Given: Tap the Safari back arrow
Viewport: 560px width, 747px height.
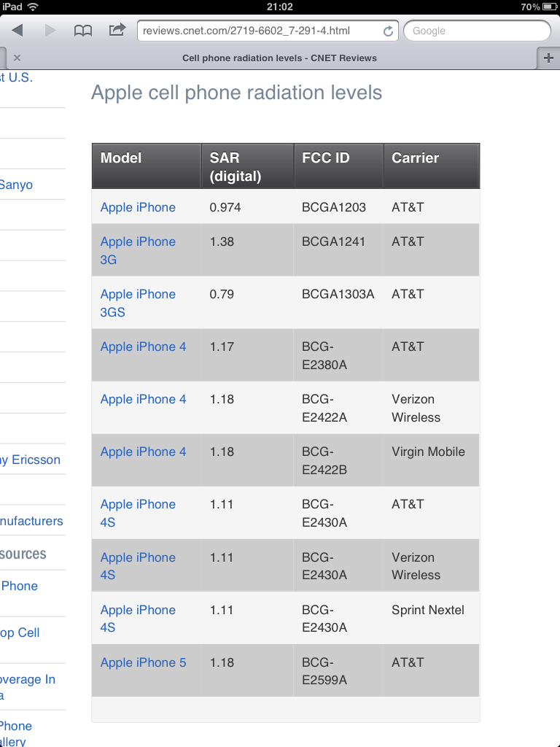Looking at the screenshot, I should point(17,31).
